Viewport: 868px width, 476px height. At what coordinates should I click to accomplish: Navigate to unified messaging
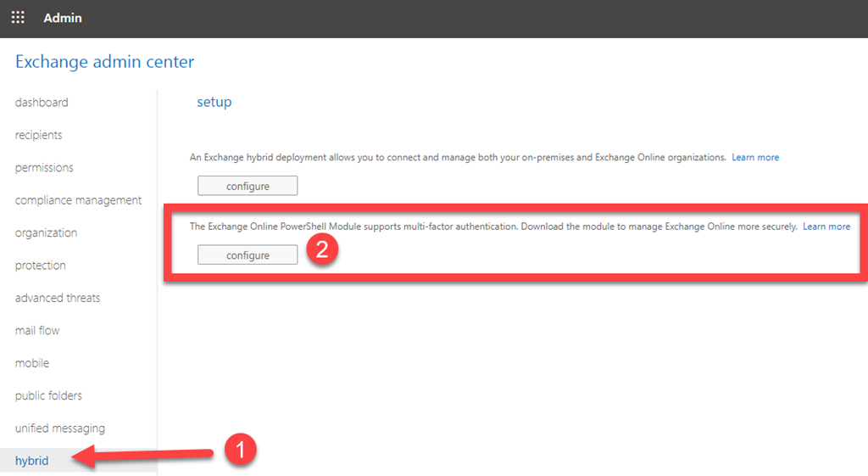tap(60, 428)
